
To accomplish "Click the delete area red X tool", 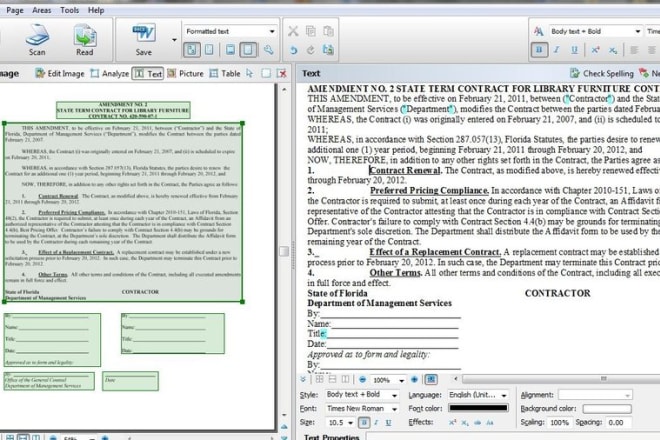I will tap(282, 74).
